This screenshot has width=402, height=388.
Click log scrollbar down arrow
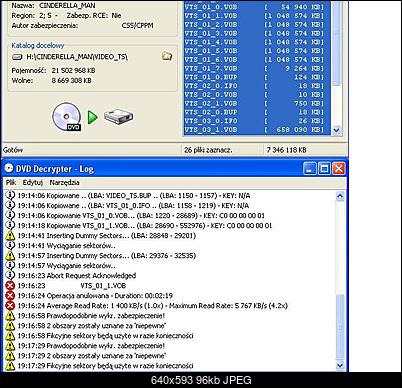(x=340, y=365)
